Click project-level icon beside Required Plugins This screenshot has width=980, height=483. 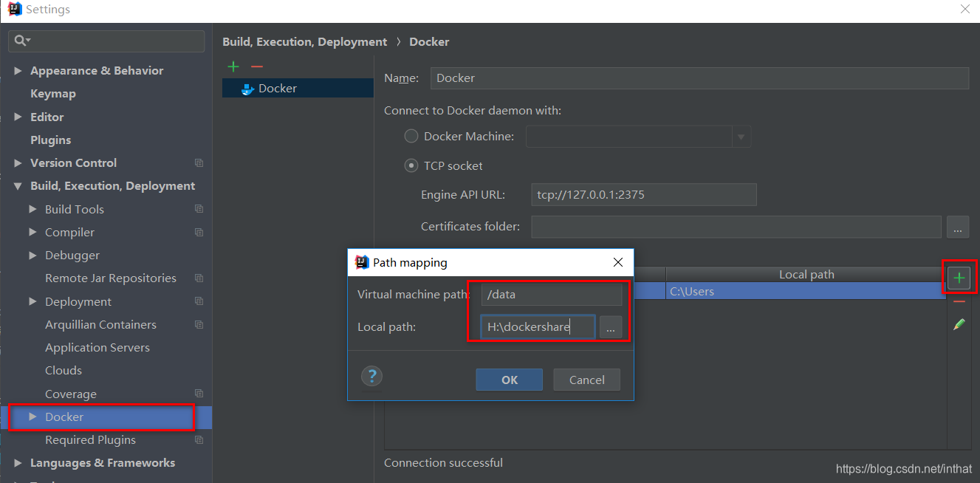[199, 439]
